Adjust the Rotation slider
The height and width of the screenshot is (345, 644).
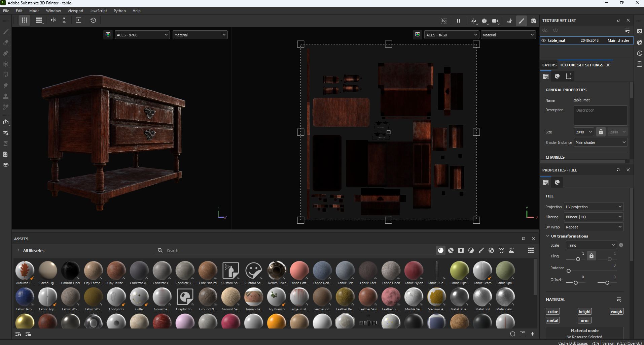coord(569,271)
